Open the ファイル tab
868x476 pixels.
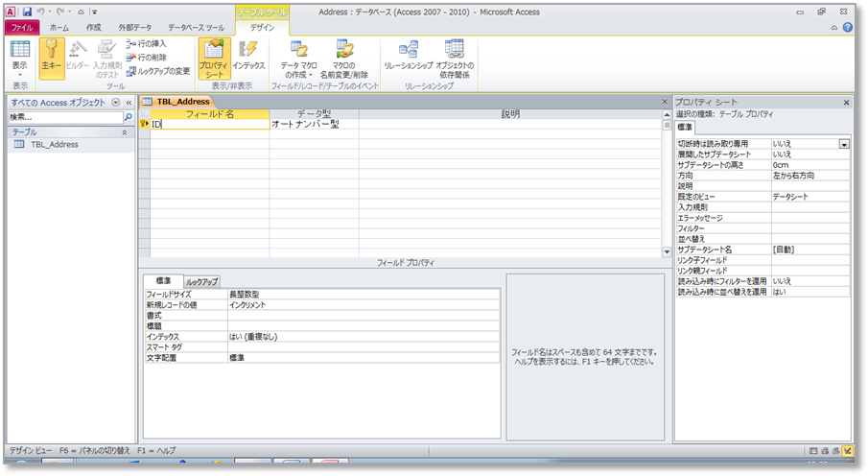(22, 27)
